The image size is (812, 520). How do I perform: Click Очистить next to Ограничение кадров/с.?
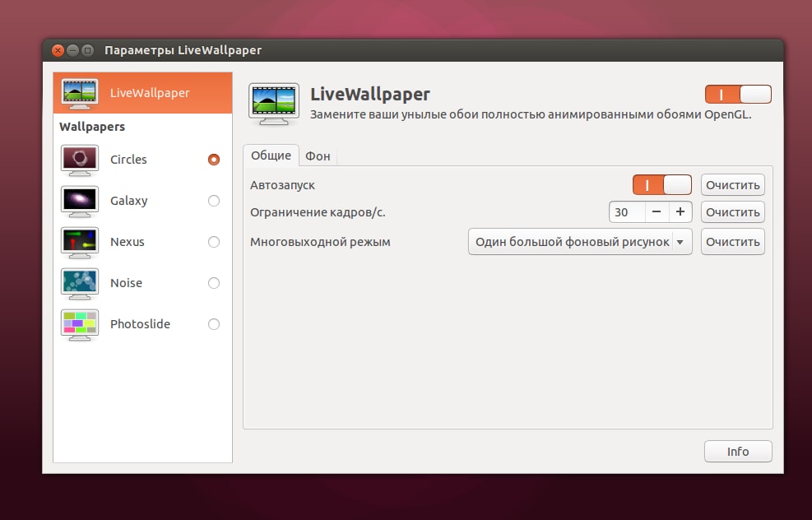[x=733, y=211]
